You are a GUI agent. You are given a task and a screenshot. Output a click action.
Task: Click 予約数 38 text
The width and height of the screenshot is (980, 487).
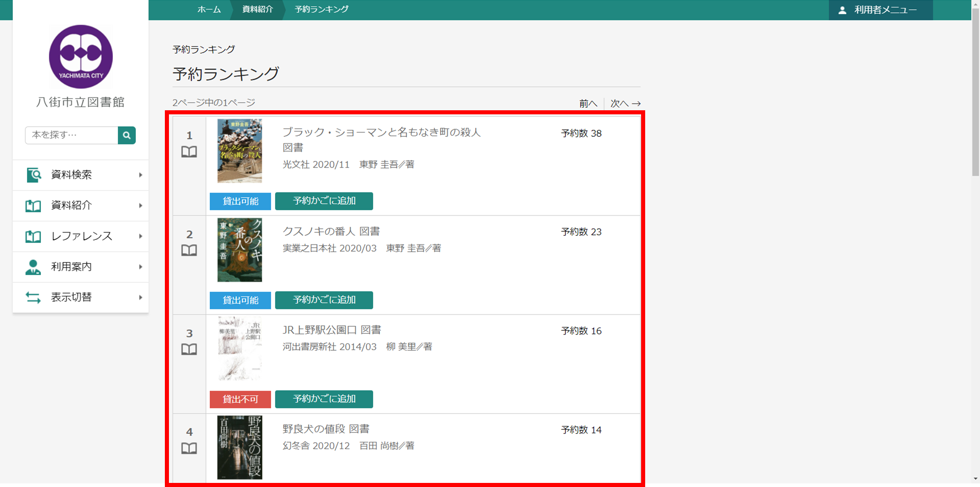coord(581,133)
